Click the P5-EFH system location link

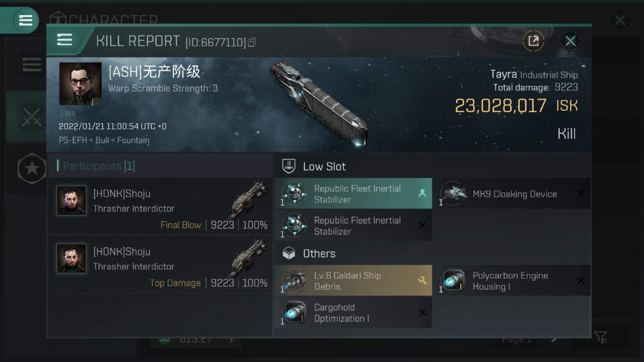[x=73, y=140]
